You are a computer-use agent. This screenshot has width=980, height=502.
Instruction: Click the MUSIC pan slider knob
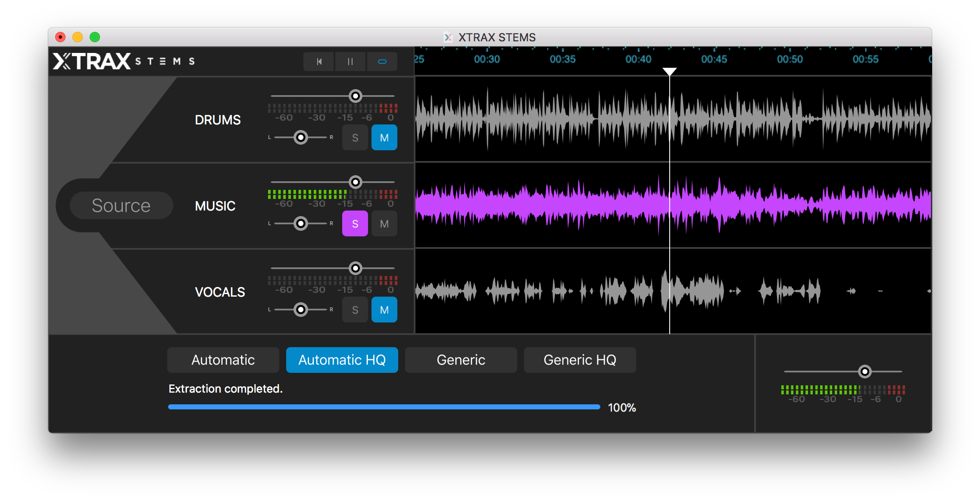click(301, 223)
